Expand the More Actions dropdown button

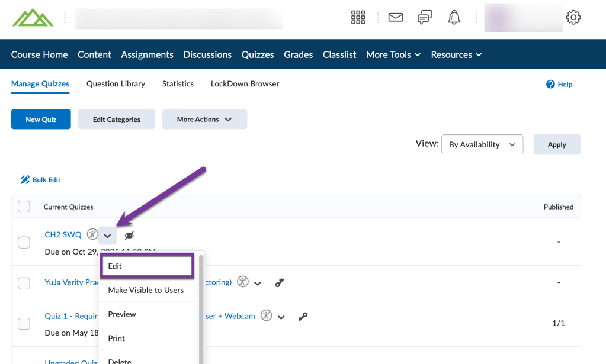pos(204,119)
